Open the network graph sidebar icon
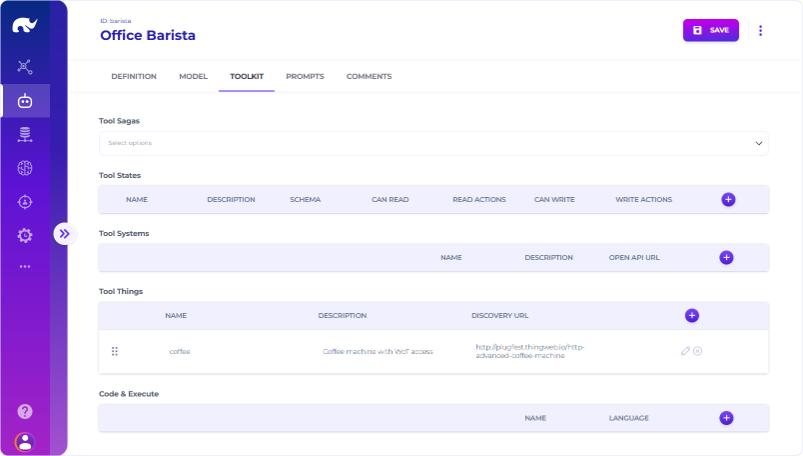The height and width of the screenshot is (456, 803). pyautogui.click(x=25, y=67)
